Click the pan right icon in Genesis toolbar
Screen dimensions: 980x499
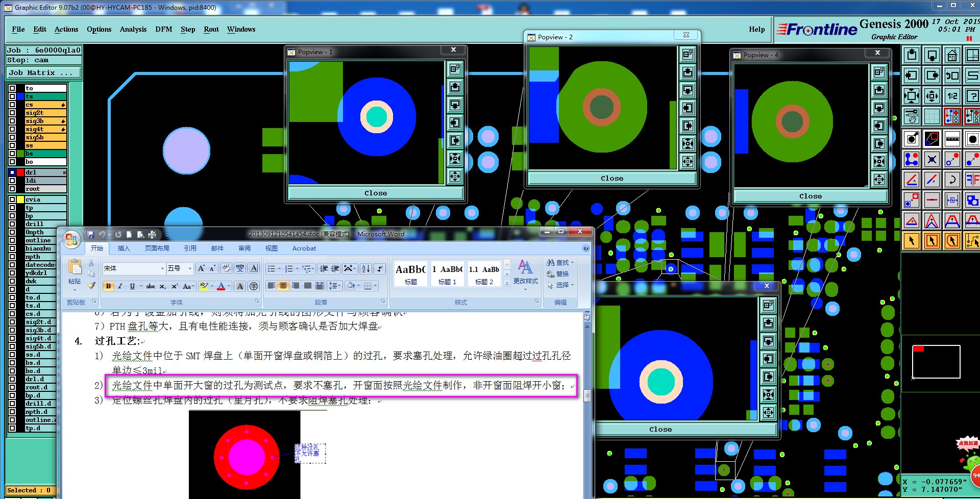pyautogui.click(x=932, y=76)
